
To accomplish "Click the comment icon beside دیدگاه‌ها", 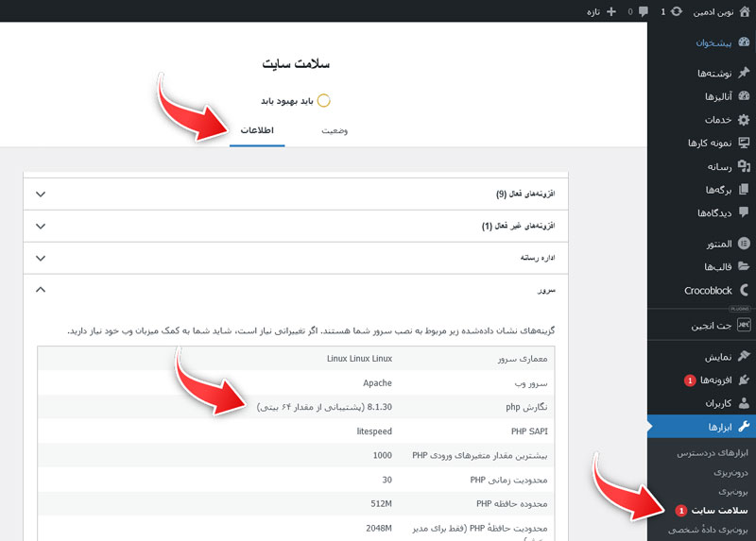I will coord(744,212).
